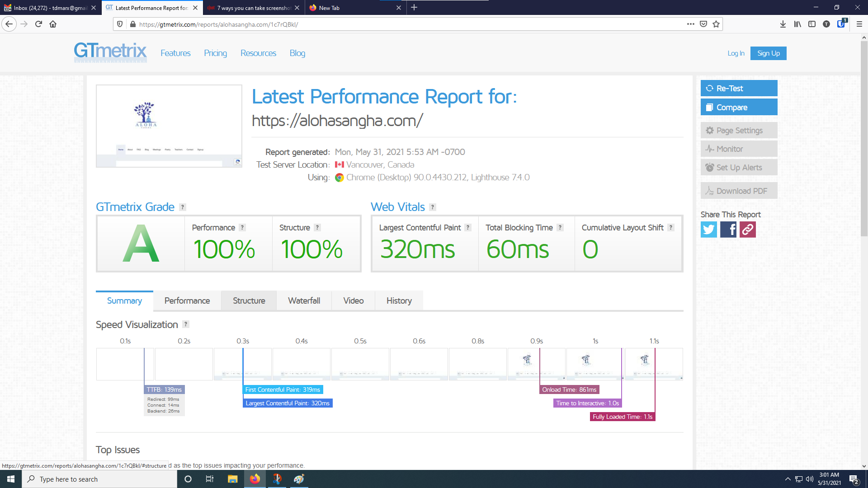The height and width of the screenshot is (488, 868).
Task: Open help for Total Blocking Time
Action: 560,227
